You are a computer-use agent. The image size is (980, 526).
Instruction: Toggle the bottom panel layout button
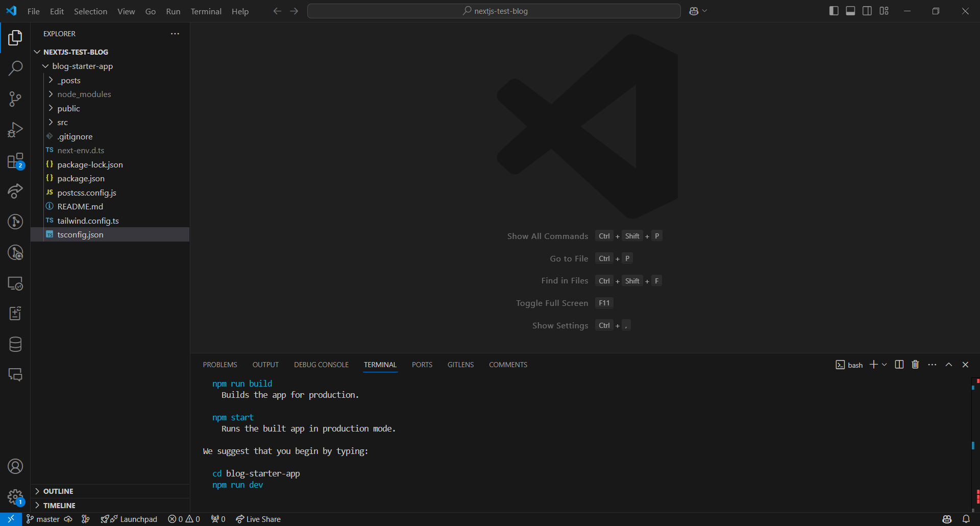850,11
